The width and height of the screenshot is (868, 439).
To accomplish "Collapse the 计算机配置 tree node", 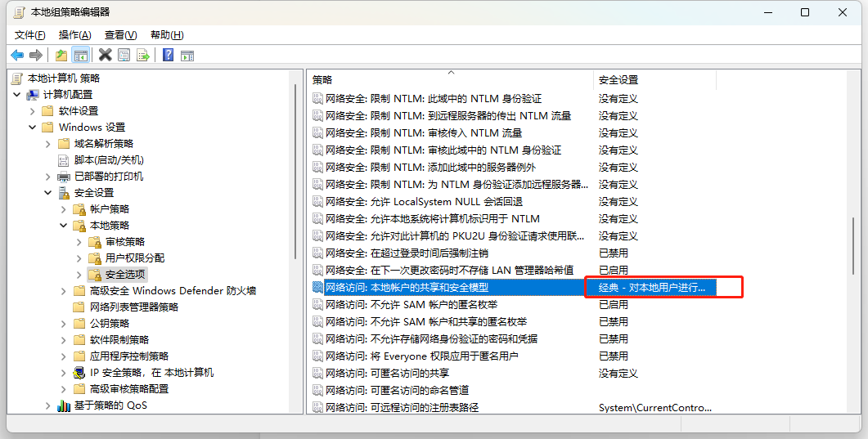I will [17, 95].
